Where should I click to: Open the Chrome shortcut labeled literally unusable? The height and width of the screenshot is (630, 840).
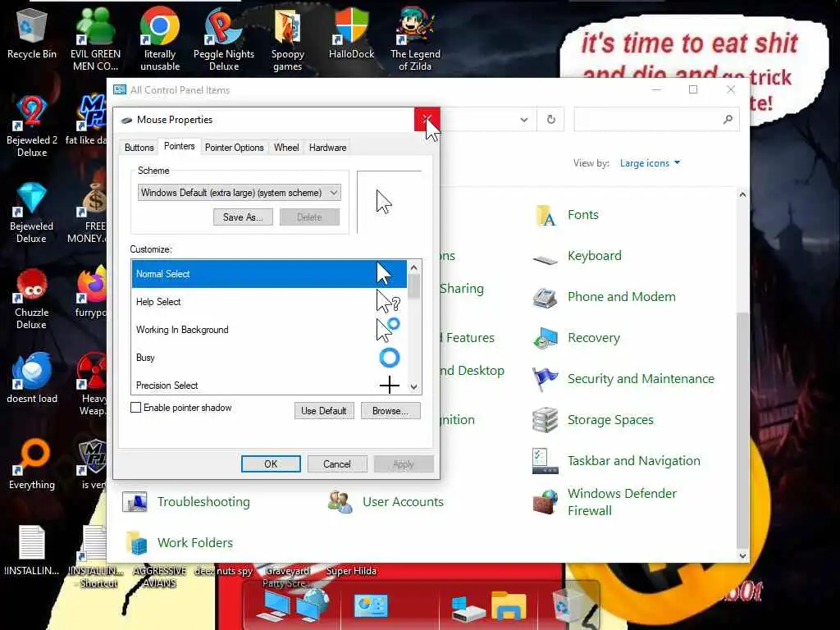click(x=160, y=39)
